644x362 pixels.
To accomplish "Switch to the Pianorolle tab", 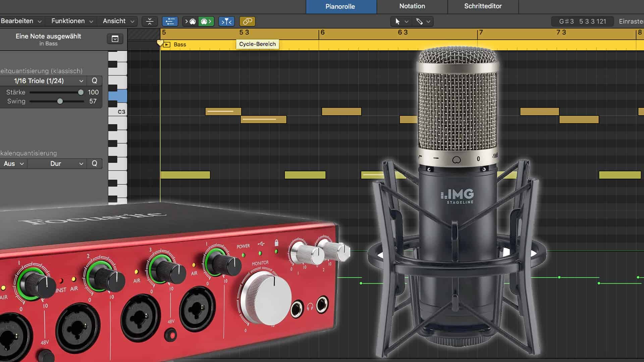I will (341, 6).
